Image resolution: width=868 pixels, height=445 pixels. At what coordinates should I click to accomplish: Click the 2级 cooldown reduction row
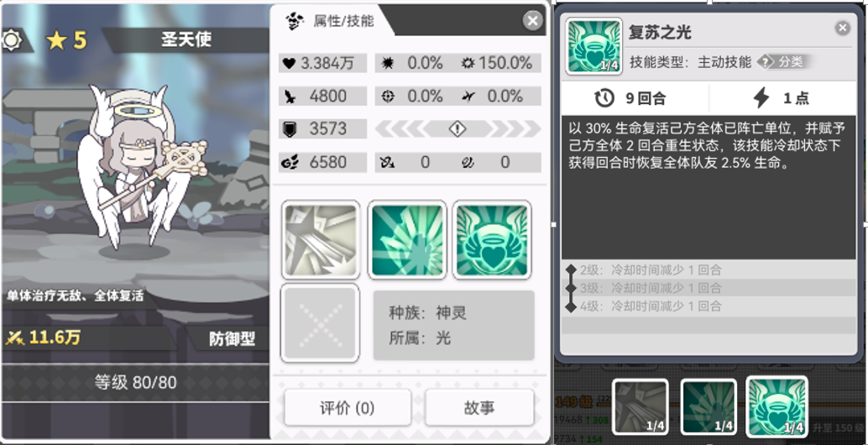tap(709, 270)
